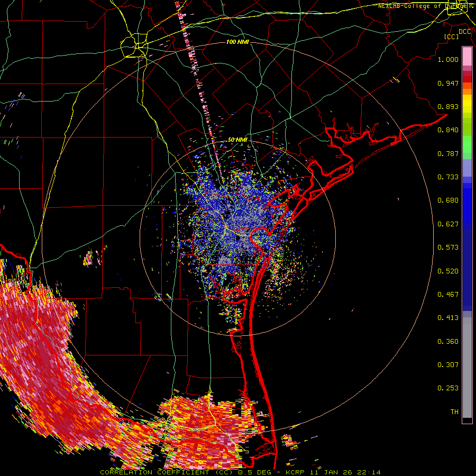Click the 50 NMI range ring label
This screenshot has width=476, height=476.
(x=237, y=140)
